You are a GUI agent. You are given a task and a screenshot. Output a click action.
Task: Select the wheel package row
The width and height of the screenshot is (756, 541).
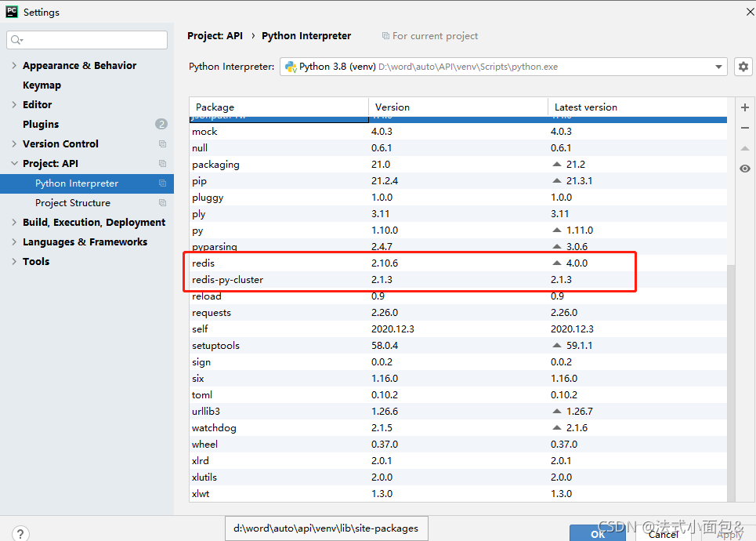click(458, 444)
